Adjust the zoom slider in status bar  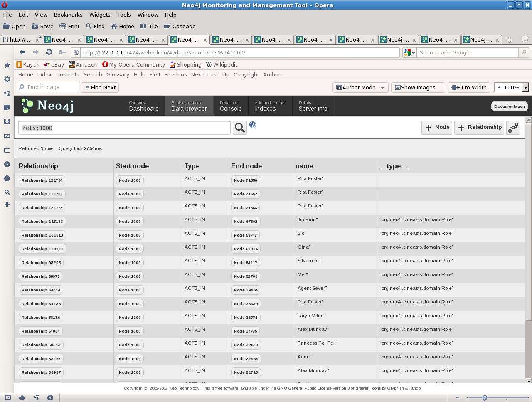485,398
